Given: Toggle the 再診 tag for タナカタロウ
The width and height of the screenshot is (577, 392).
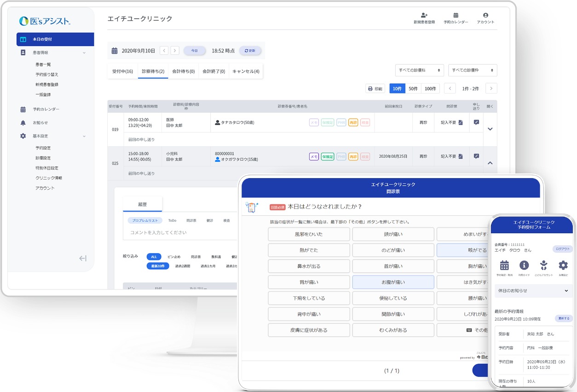Looking at the screenshot, I should (353, 123).
